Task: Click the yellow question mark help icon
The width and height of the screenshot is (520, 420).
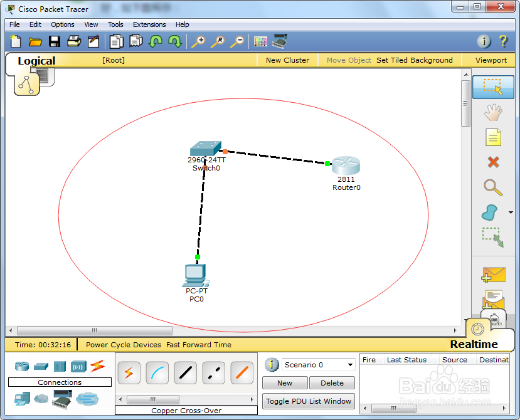Action: tap(503, 41)
